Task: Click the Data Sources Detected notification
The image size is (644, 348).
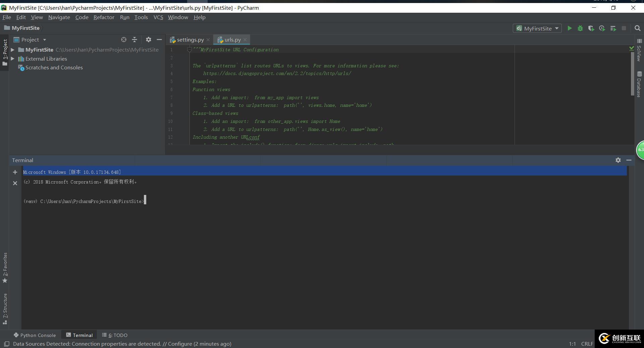Action: [x=122, y=344]
